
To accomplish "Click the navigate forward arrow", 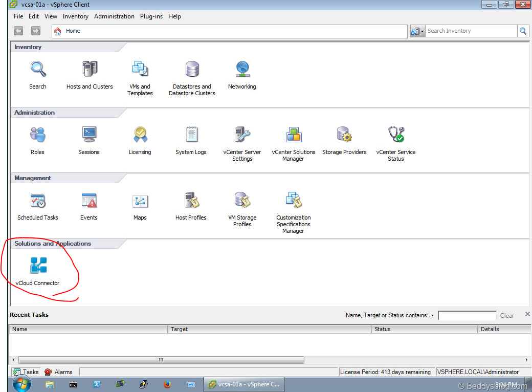I will coord(36,31).
